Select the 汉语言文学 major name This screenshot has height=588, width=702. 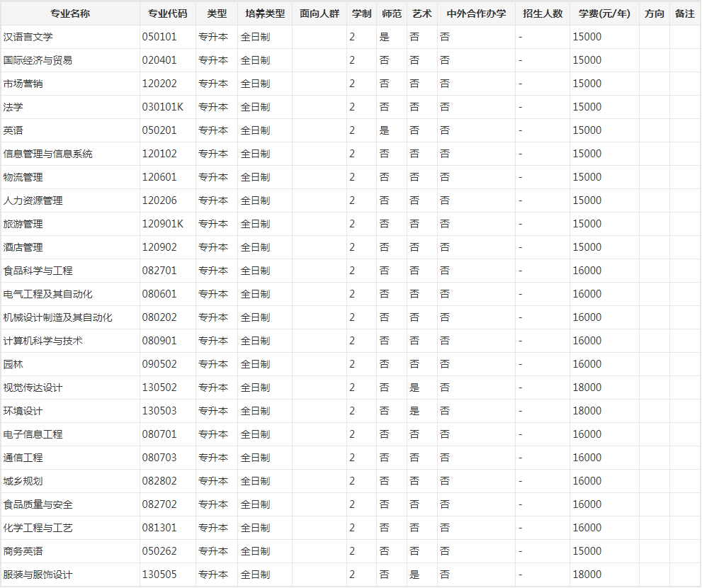[28, 37]
